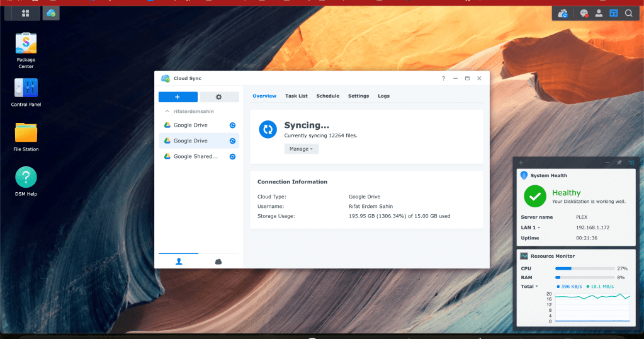
Task: Open the notifications chat bubble icon
Action: (x=584, y=14)
